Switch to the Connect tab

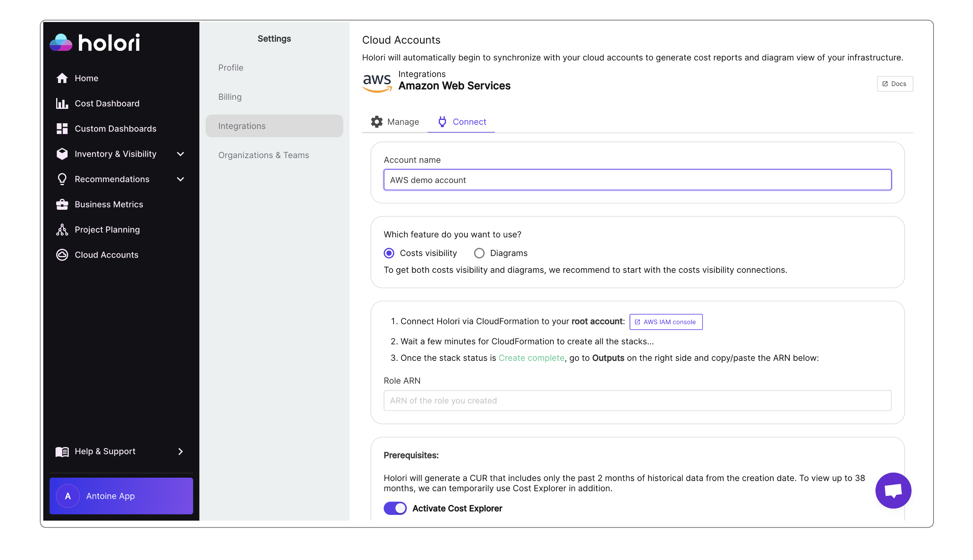click(469, 122)
